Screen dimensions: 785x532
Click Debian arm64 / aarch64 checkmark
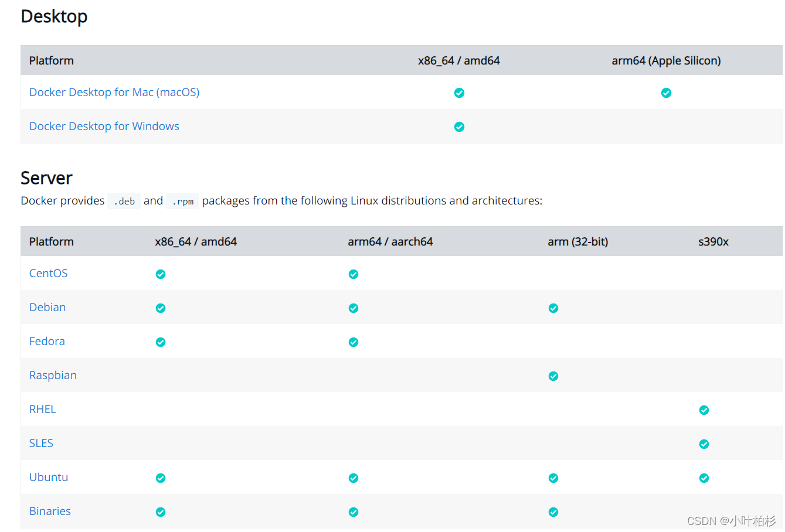point(354,308)
